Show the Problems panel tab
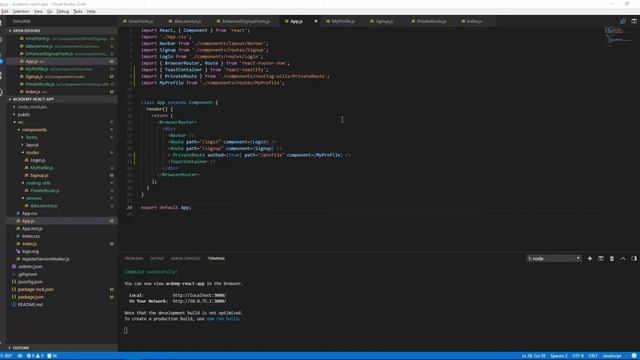The width and height of the screenshot is (640, 360). point(134,258)
